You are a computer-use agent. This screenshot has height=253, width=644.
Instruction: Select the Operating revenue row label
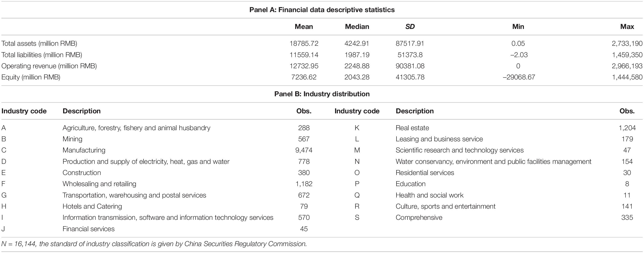(x=49, y=66)
